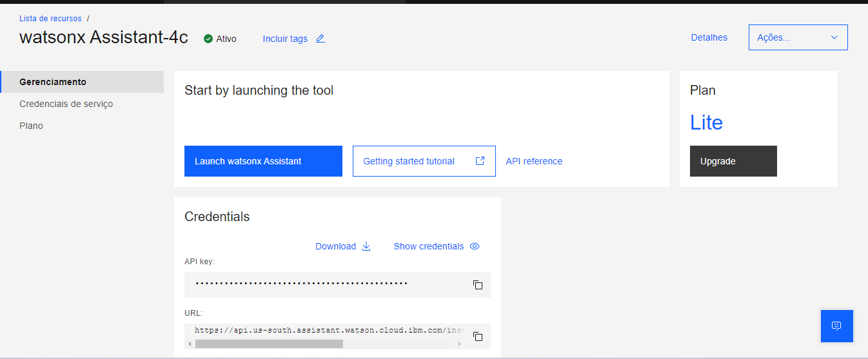Click the pencil icon beside Incluir tags
Viewport: 868px width, 359px height.
[x=321, y=39]
